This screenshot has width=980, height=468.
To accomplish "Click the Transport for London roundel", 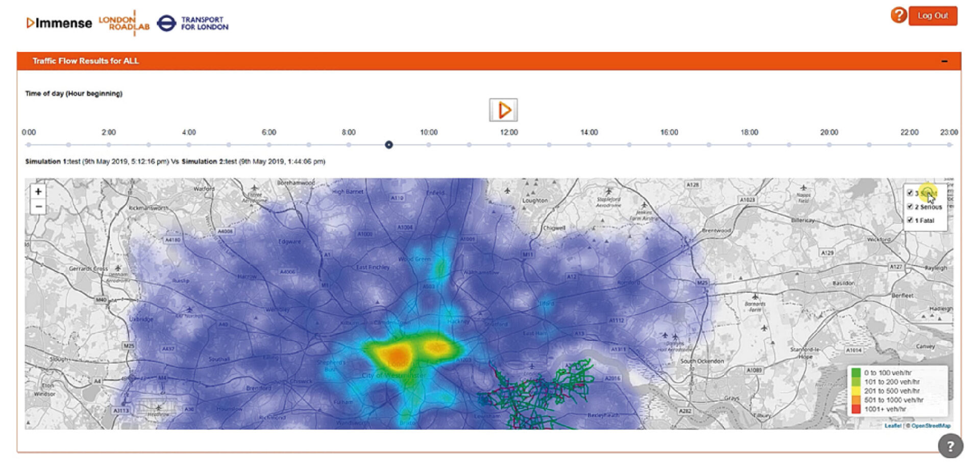I will [166, 23].
